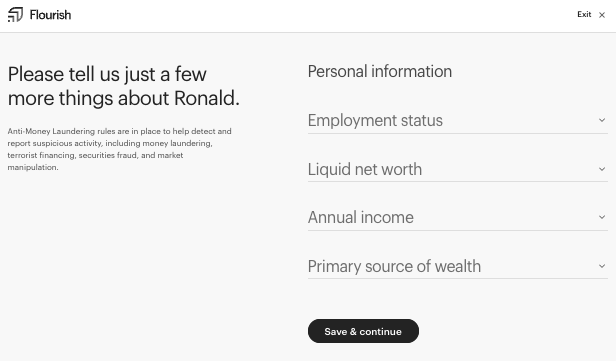Expand the Primary source of wealth chevron
This screenshot has width=616, height=361.
coord(602,266)
